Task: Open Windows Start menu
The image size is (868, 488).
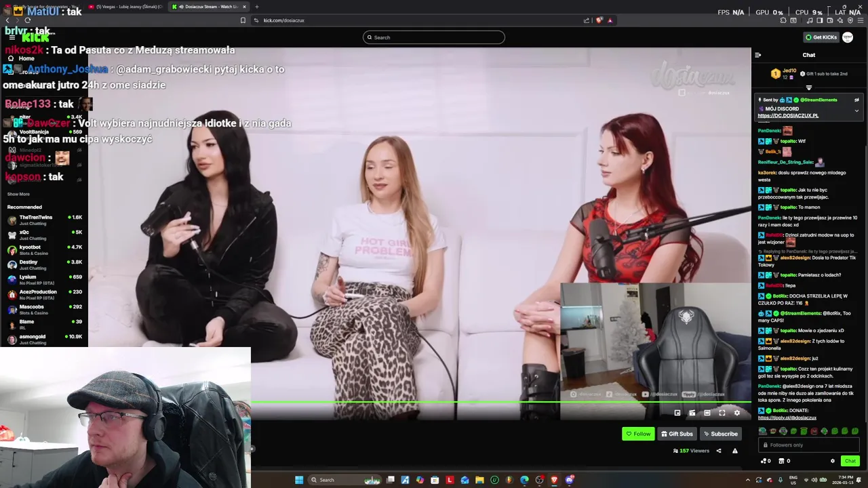Action: (298, 480)
